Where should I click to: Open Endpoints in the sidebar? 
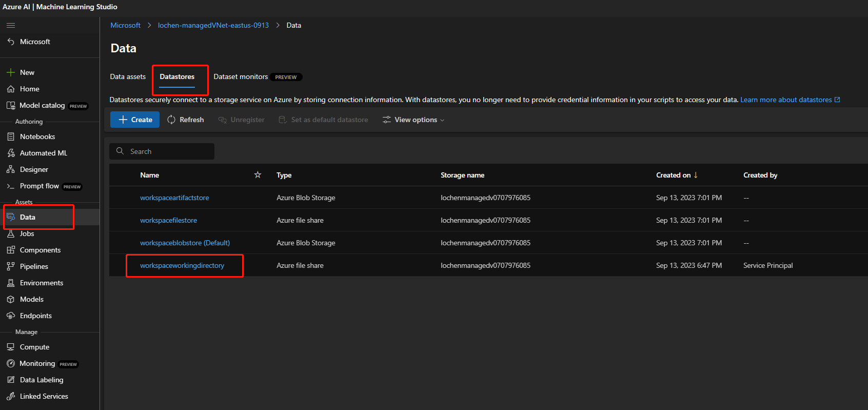click(x=35, y=316)
